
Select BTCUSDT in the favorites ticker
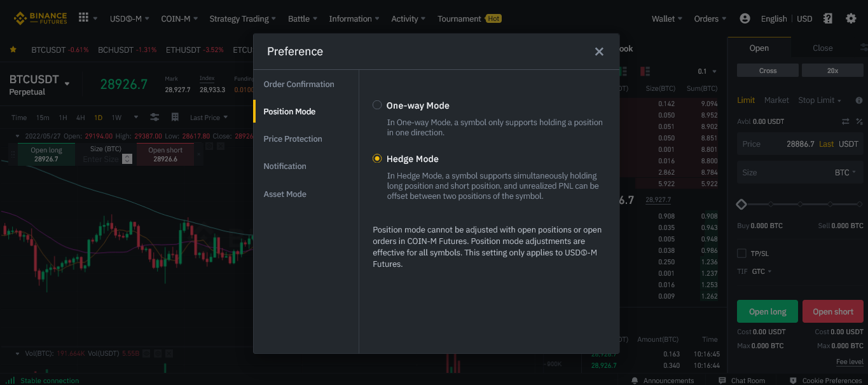click(49, 50)
